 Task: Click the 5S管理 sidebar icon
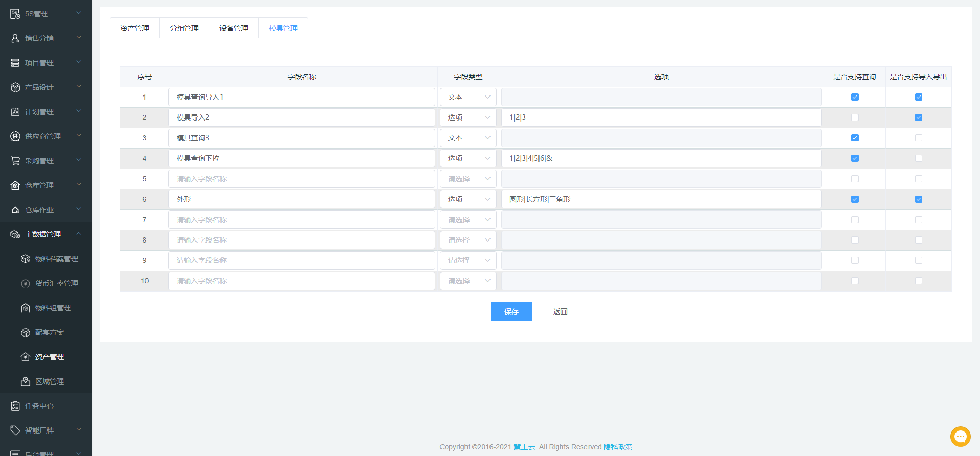pyautogui.click(x=15, y=14)
